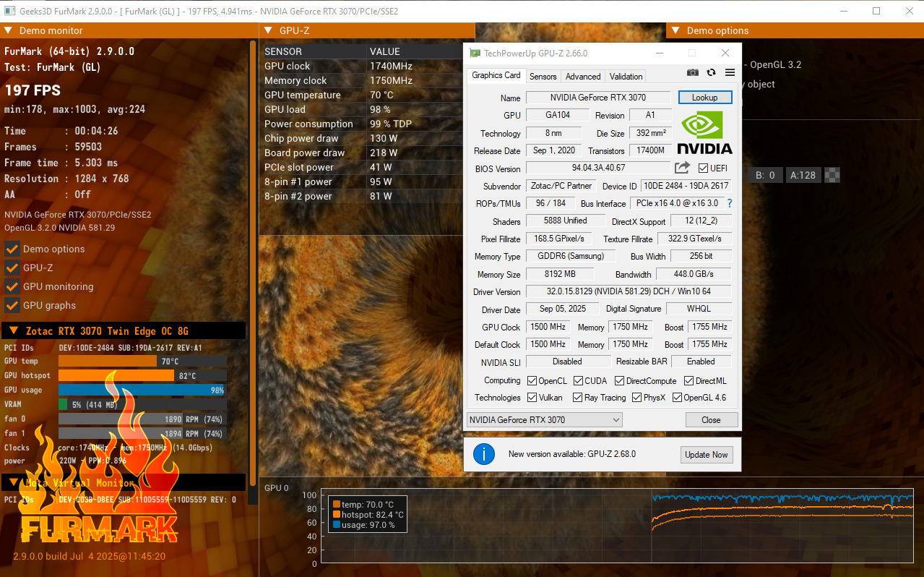Click the graph legend box in GPU 0

click(x=368, y=515)
